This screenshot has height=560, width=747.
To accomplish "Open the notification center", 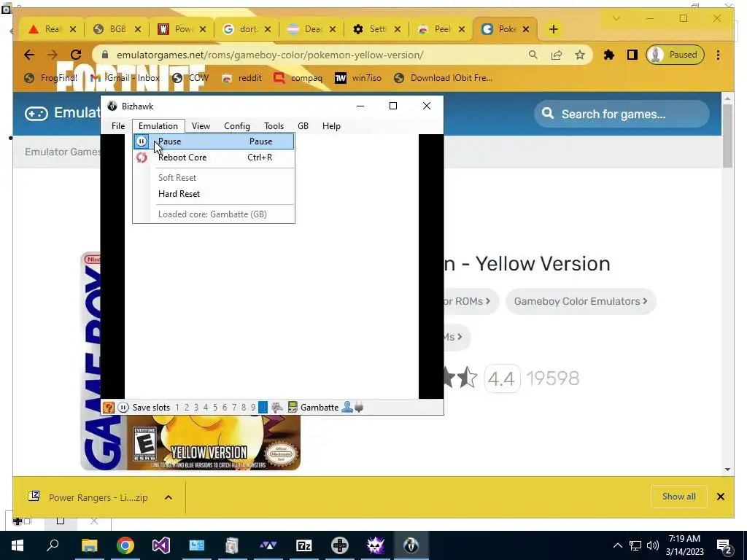I will pyautogui.click(x=724, y=546).
